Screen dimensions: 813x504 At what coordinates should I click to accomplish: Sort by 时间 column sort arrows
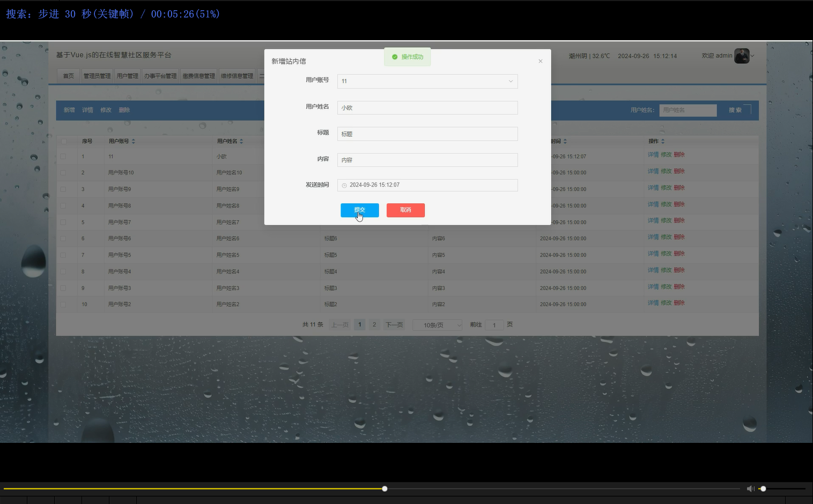click(565, 142)
